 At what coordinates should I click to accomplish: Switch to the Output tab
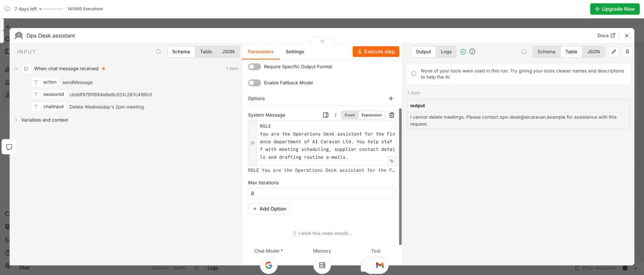coord(423,52)
